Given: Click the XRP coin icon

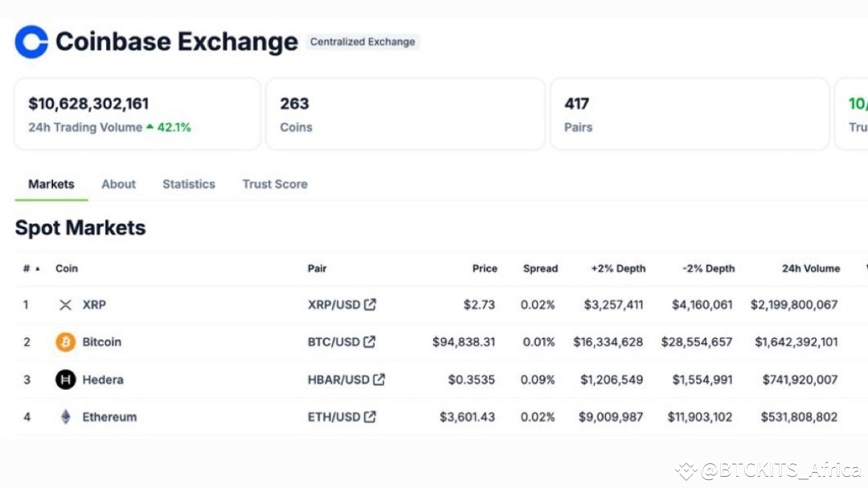Looking at the screenshot, I should tap(65, 305).
